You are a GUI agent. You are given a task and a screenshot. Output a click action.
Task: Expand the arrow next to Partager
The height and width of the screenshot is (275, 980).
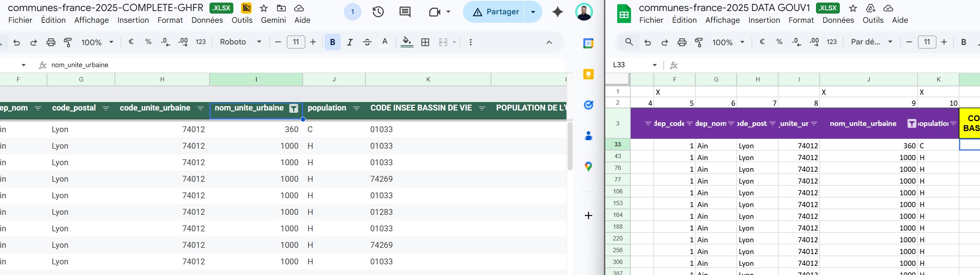pyautogui.click(x=533, y=12)
